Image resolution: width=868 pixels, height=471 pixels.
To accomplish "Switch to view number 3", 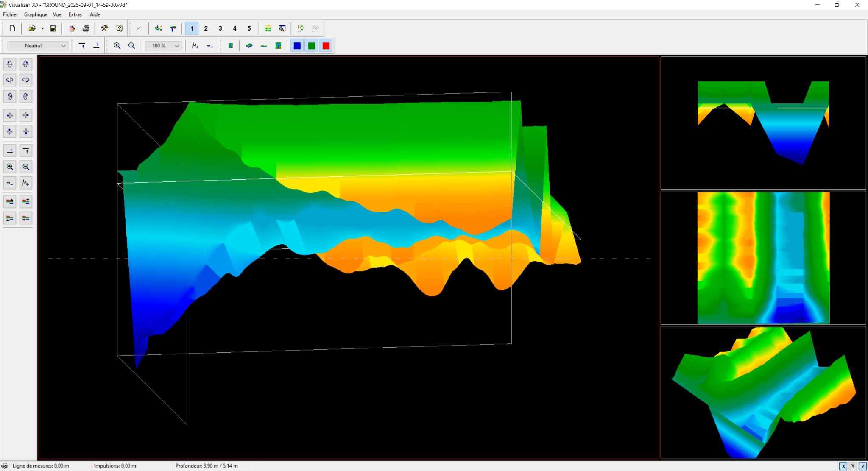I will pyautogui.click(x=220, y=28).
